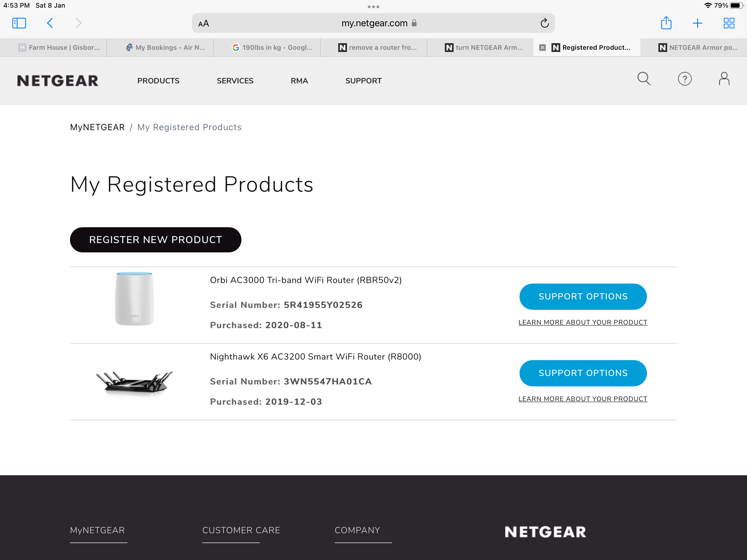Learn more about the Nighthawk R8000
747x560 pixels.
583,399
